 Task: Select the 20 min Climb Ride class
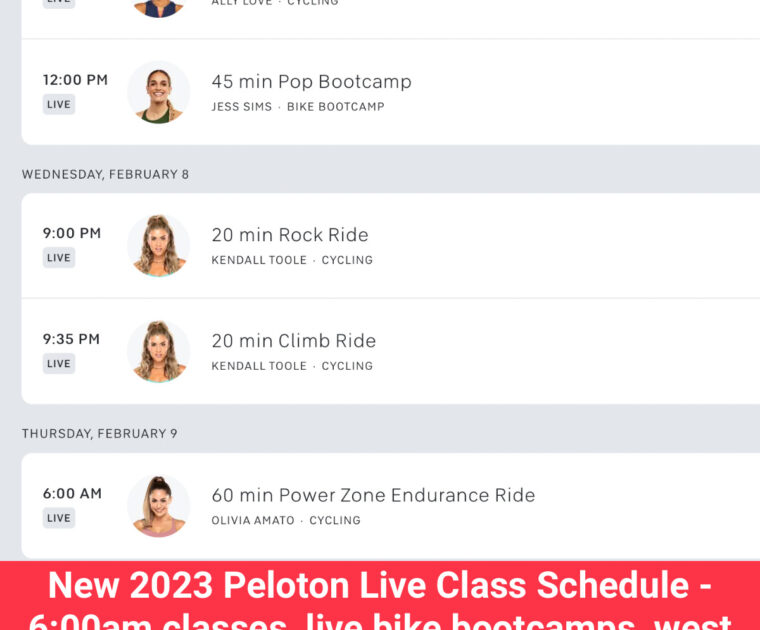point(294,341)
